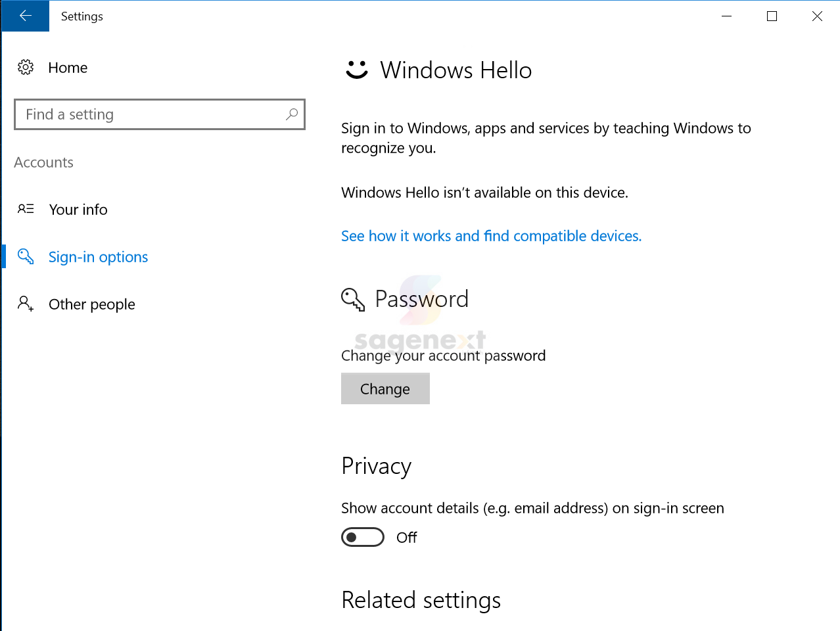The width and height of the screenshot is (840, 631).
Task: Select Sign-in options in the sidebar
Action: click(98, 256)
